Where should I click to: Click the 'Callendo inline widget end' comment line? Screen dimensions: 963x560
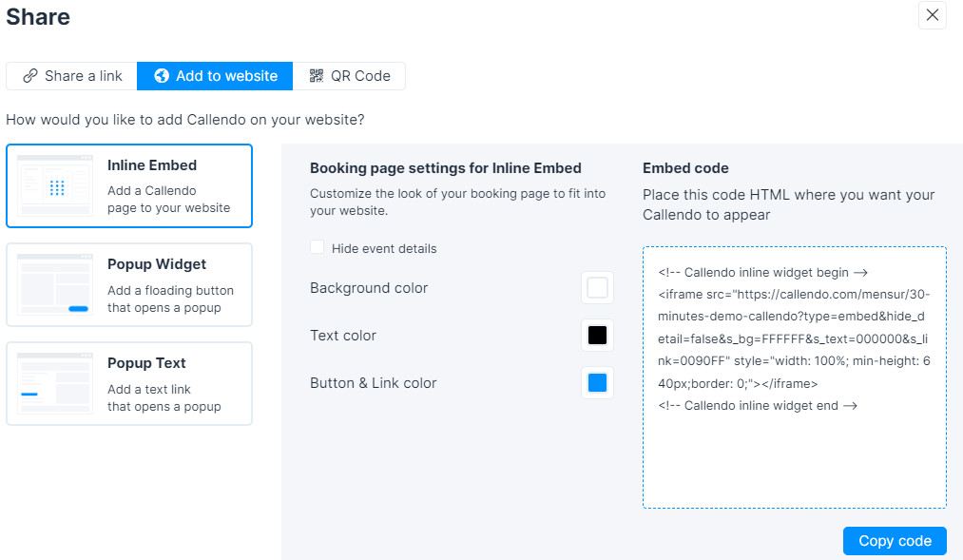pos(758,406)
